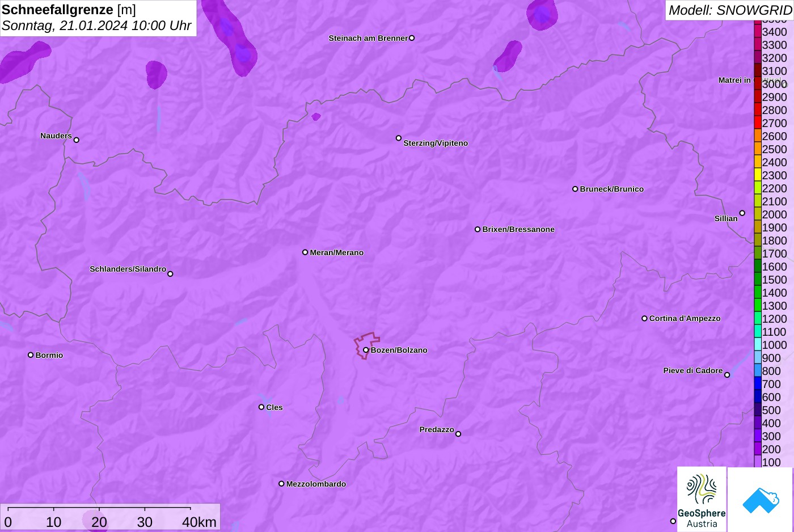794x532 pixels.
Task: Click the Sterzing/Vipiteno location marker dot
Action: [x=399, y=138]
